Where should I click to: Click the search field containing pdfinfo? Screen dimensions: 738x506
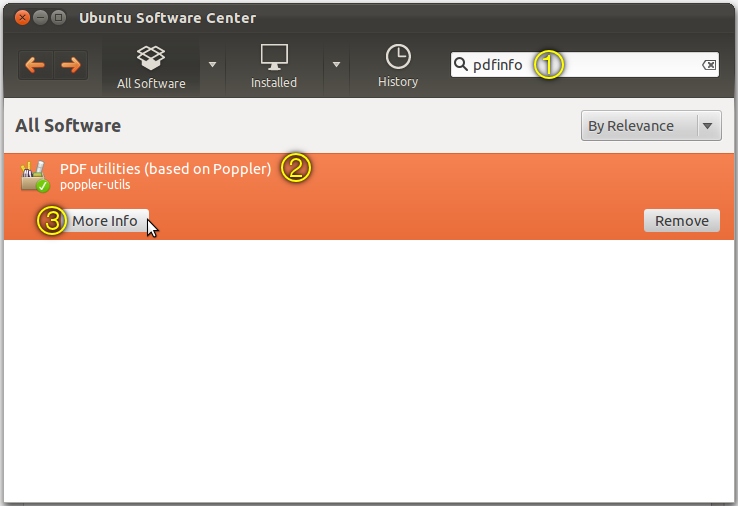[585, 64]
